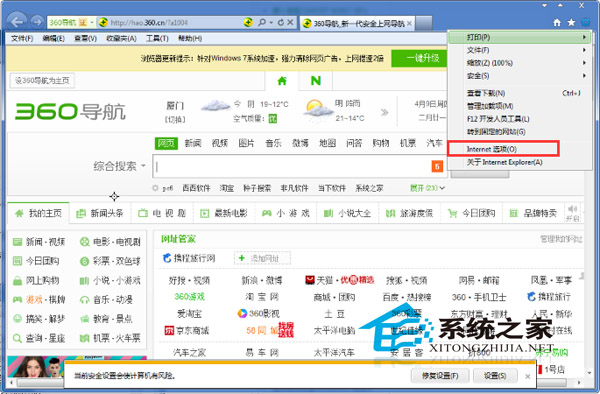Click the stop loading X icon in address bar

click(290, 23)
